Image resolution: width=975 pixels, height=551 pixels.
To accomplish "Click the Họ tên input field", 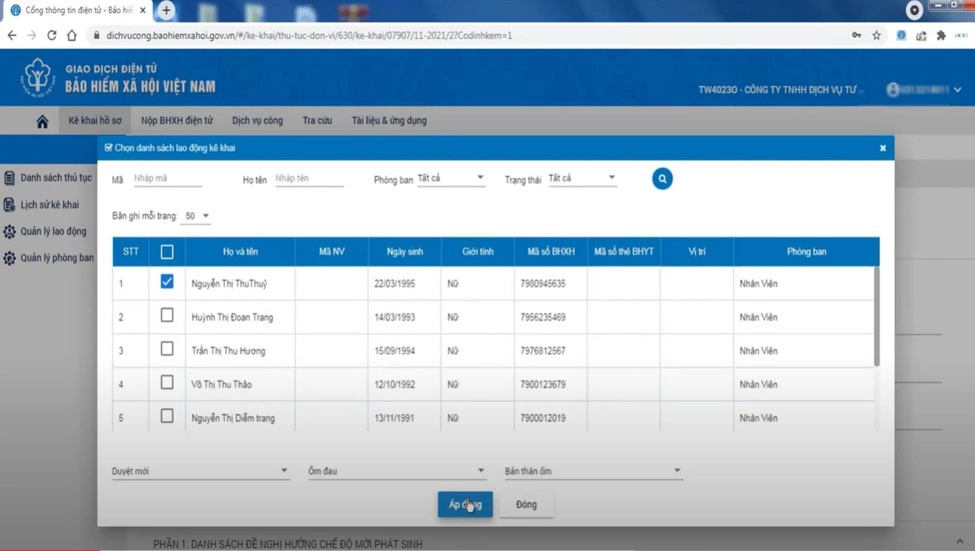I will [x=309, y=179].
